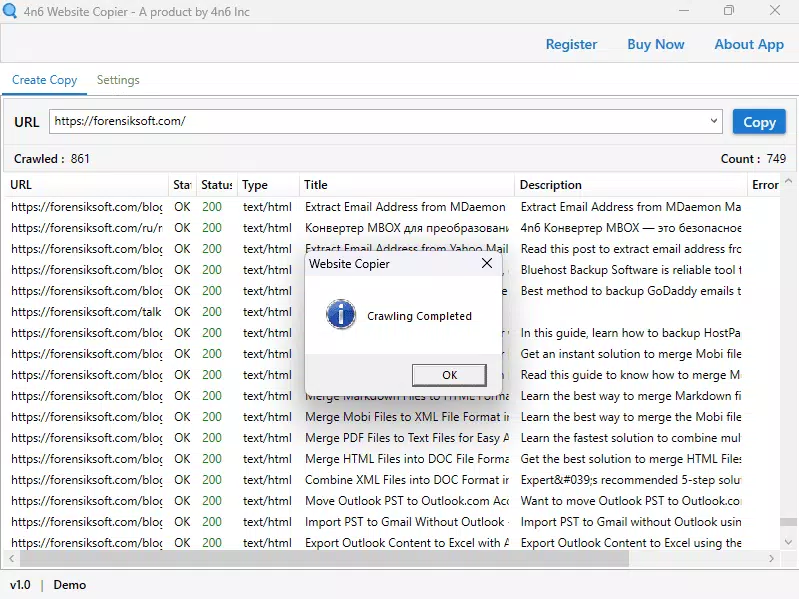Expand the URL history dropdown arrow
799x599 pixels.
[x=713, y=121]
